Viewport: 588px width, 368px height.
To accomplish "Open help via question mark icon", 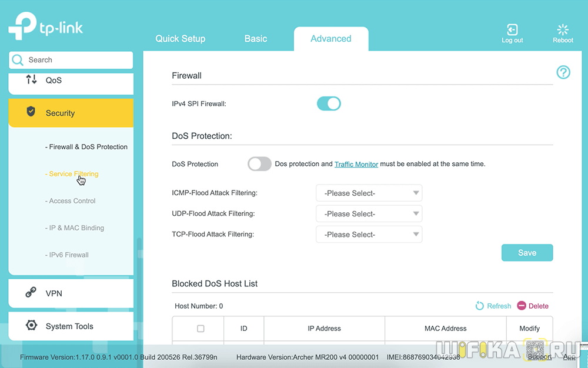I will click(563, 72).
